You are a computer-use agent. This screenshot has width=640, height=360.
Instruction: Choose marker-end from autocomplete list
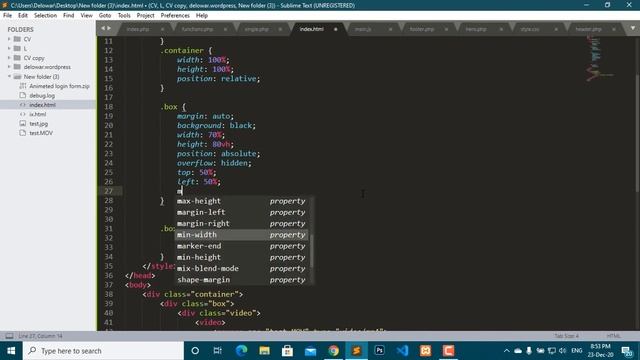pos(242,246)
